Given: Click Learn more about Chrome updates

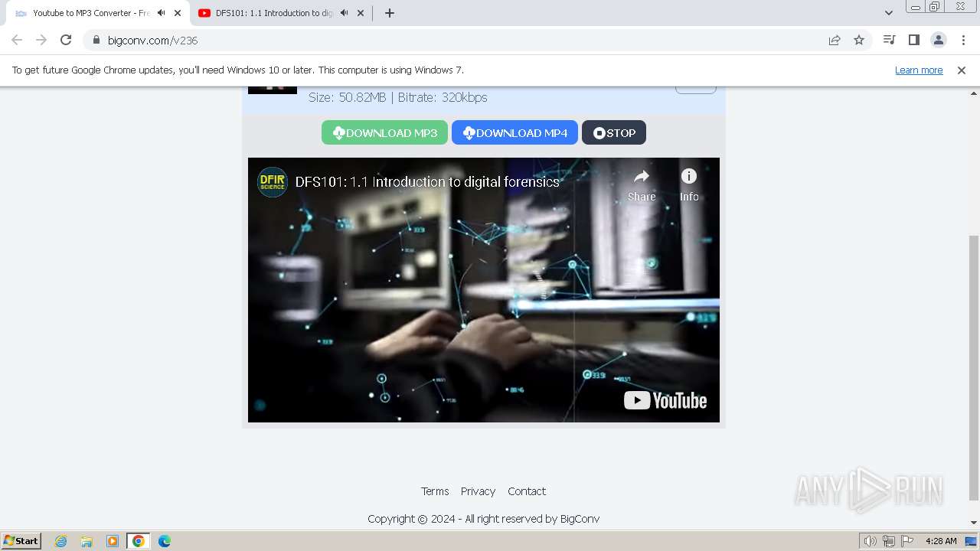Looking at the screenshot, I should 919,70.
